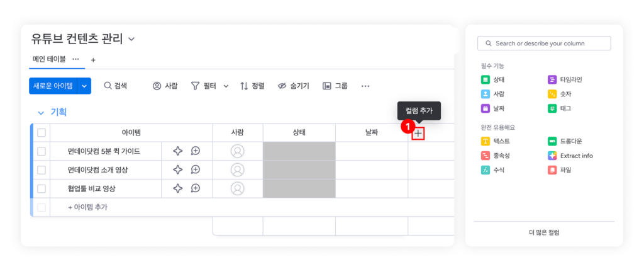Screen dimensions: 644x269
Task: Pick the Extract info column option
Action: (x=552, y=156)
